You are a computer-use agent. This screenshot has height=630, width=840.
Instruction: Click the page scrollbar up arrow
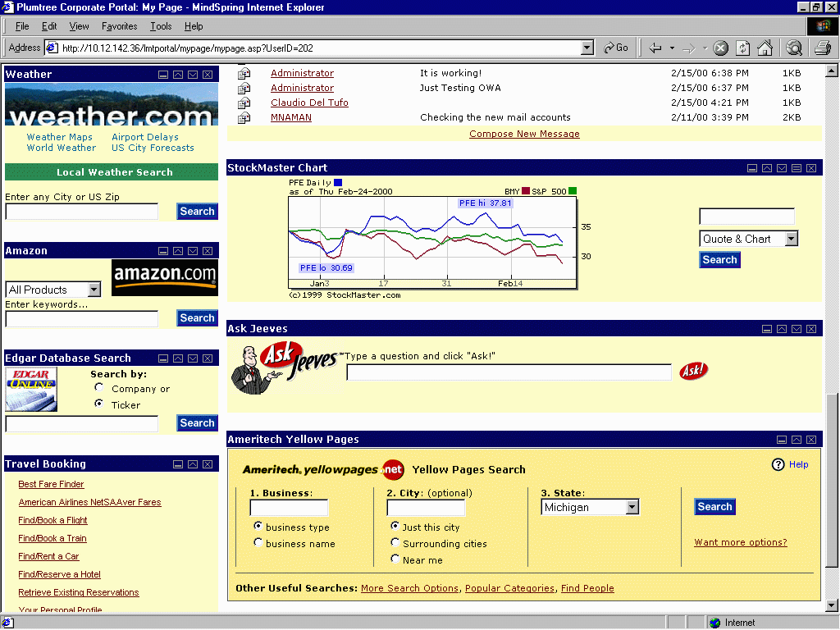pyautogui.click(x=832, y=71)
